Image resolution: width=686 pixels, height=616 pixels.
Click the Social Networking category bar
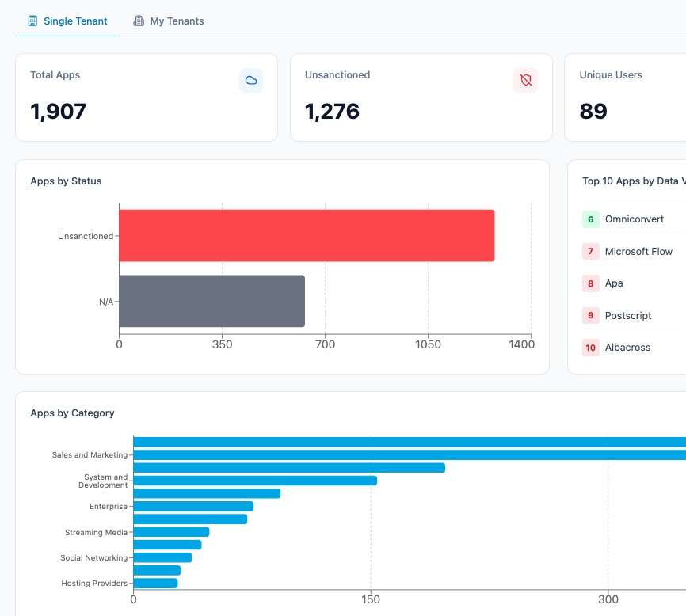pos(162,557)
